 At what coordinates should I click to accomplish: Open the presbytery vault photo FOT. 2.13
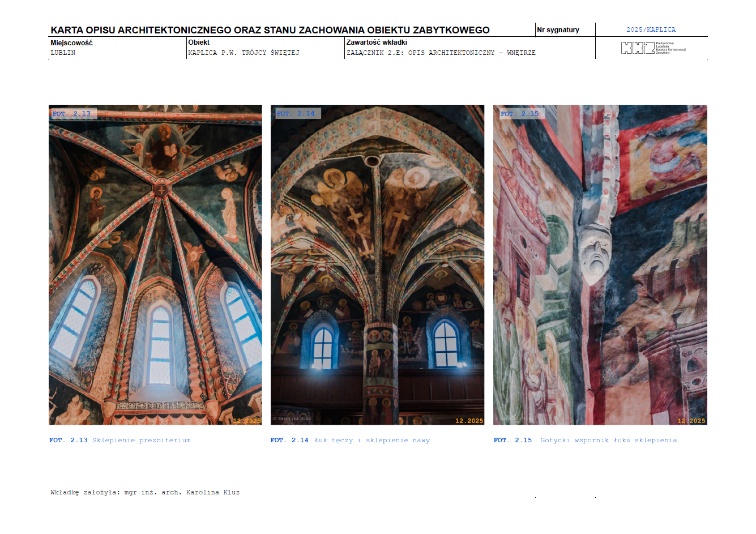pos(155,264)
